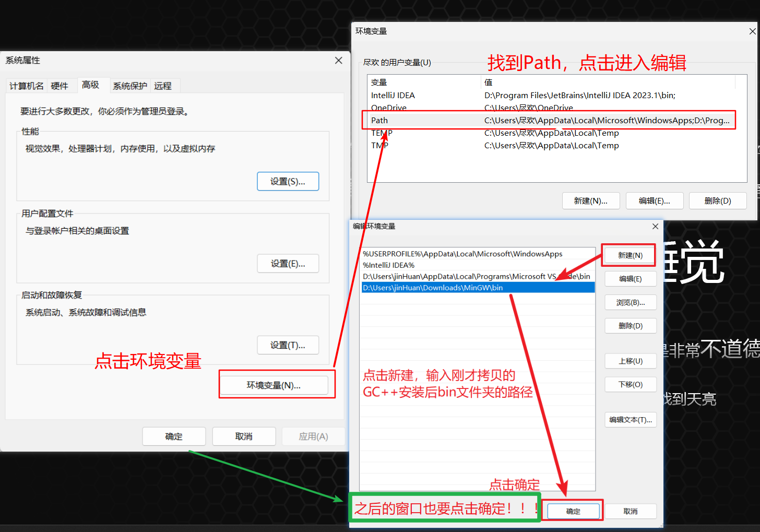
Task: Select the MinGW\bin path entry
Action: (x=433, y=288)
